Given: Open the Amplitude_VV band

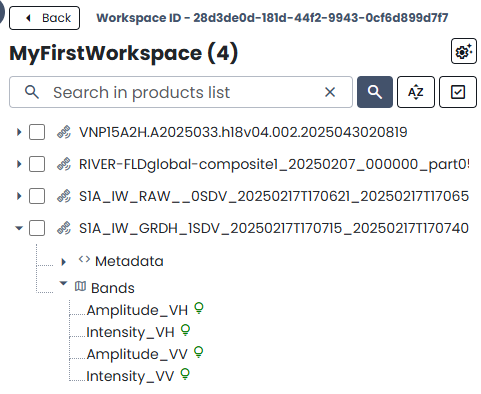Looking at the screenshot, I should (x=137, y=354).
